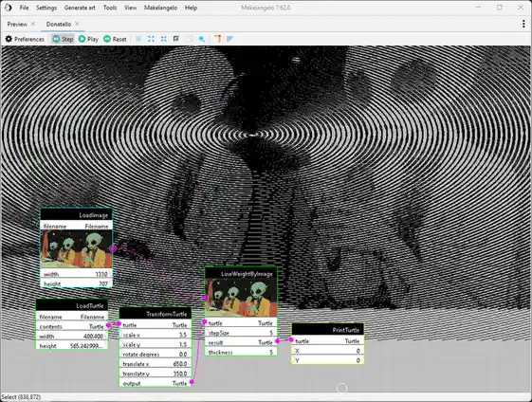Viewport: 532px width, 402px height.
Task: Click the TransformTurtle scale x value field
Action: (182, 335)
